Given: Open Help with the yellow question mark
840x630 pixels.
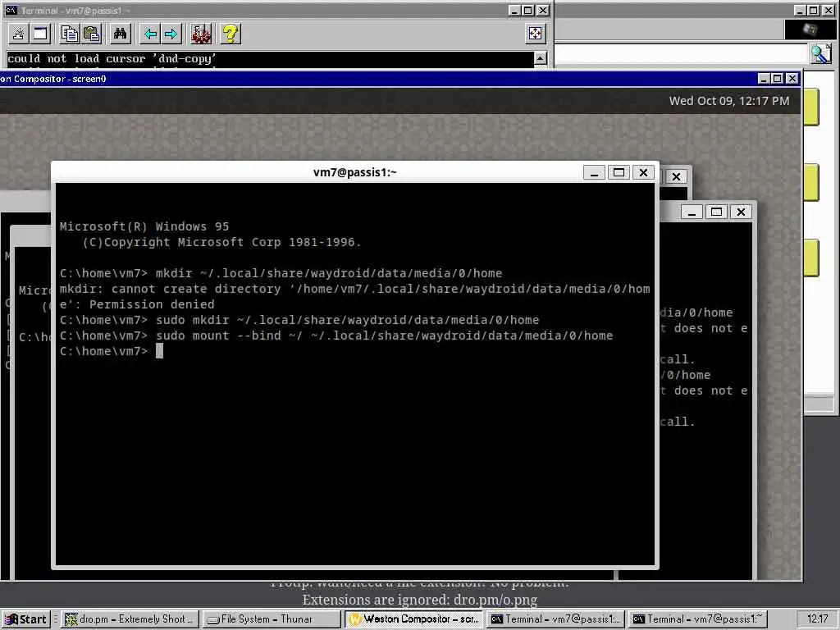Looking at the screenshot, I should (231, 34).
